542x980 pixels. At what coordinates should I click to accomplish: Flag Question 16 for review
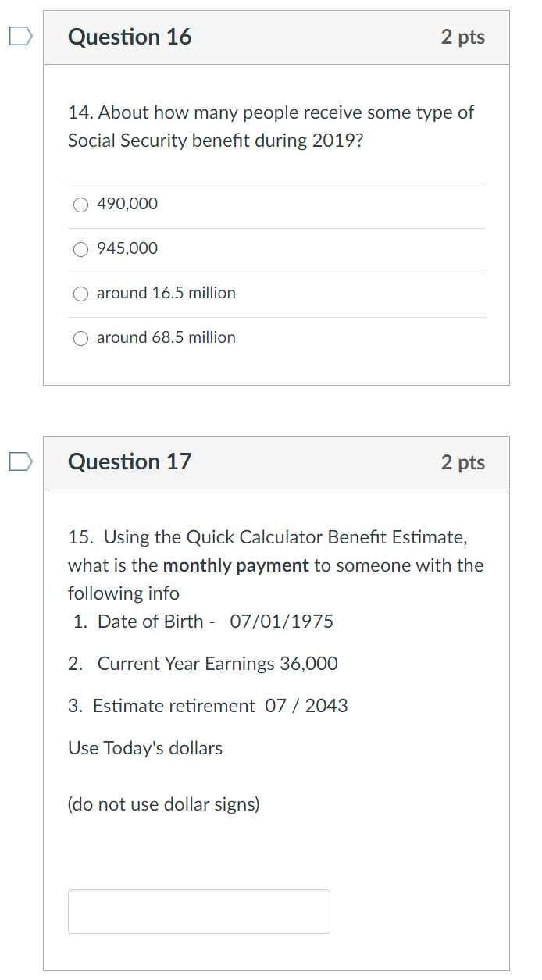tap(21, 36)
